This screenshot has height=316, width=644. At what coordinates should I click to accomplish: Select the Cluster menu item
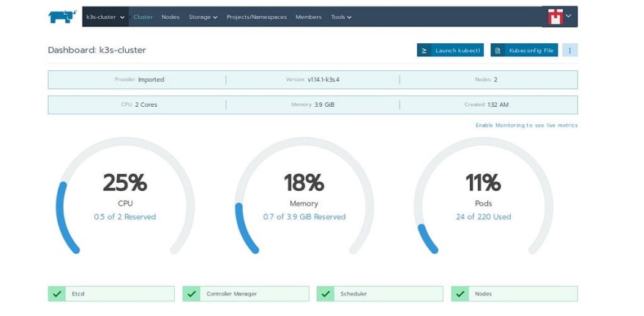pyautogui.click(x=143, y=17)
